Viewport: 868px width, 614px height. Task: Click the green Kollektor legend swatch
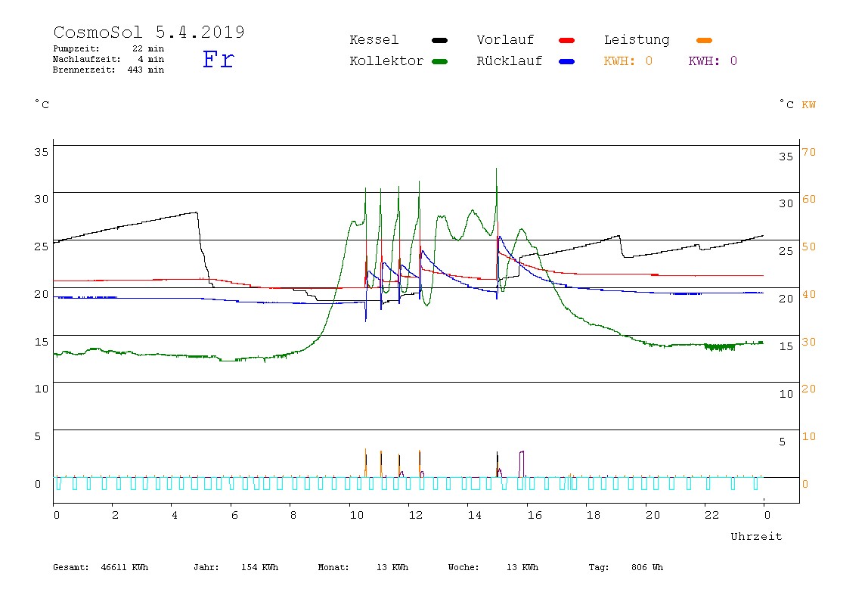pos(439,61)
